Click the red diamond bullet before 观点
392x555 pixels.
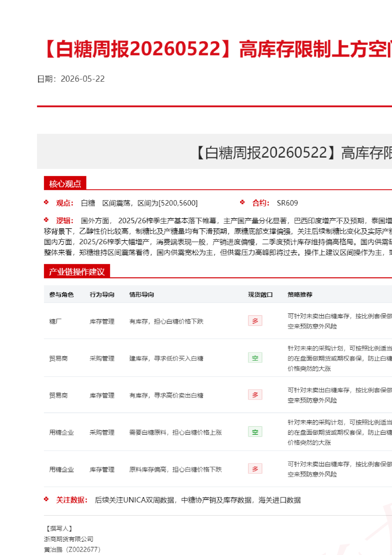tap(46, 202)
